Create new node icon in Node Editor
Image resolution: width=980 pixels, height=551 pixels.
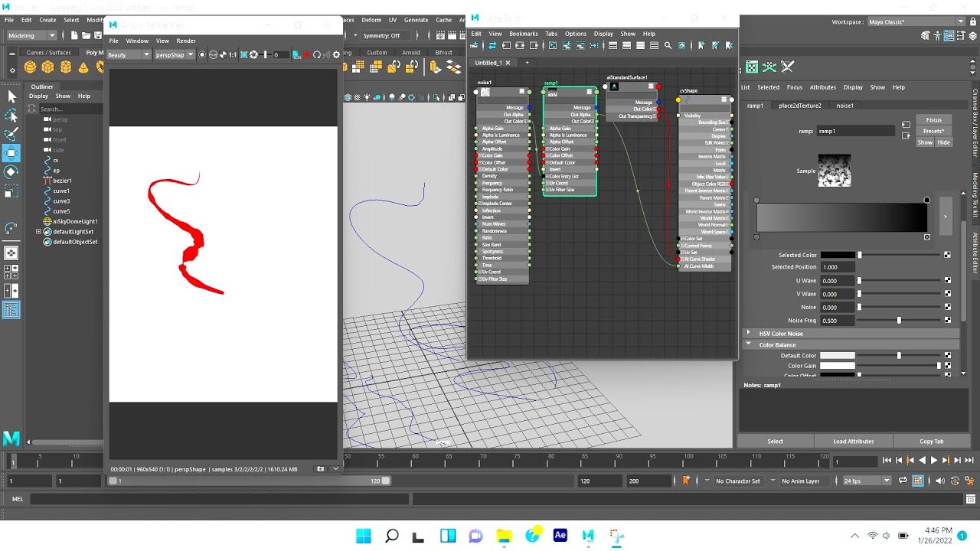474,46
